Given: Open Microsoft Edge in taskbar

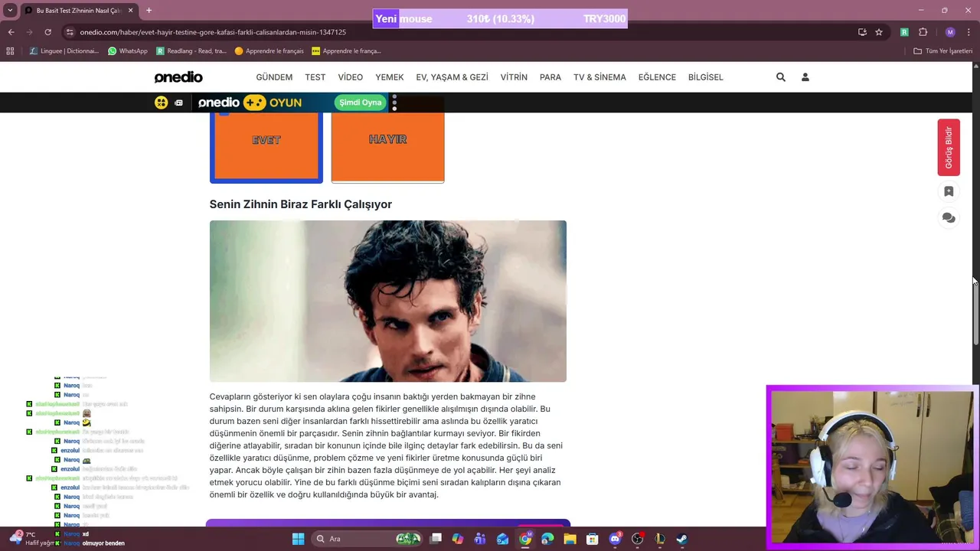Looking at the screenshot, I should tap(547, 539).
